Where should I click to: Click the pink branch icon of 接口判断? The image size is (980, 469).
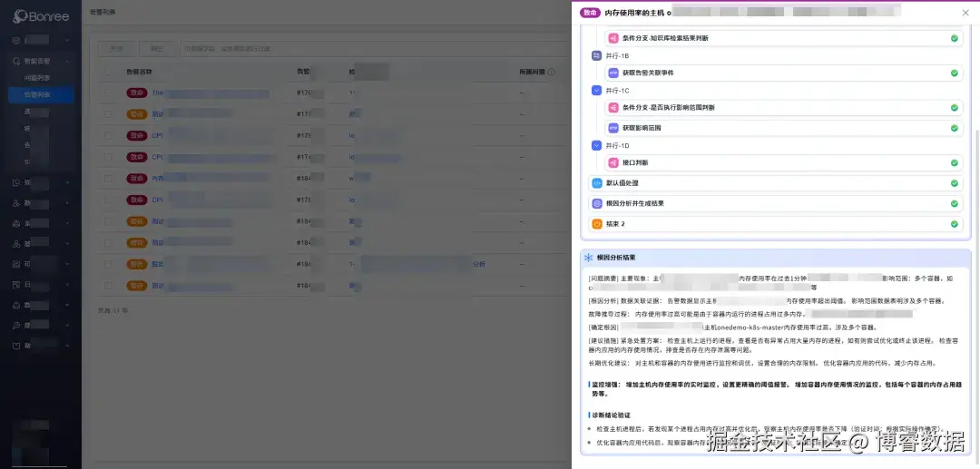click(613, 163)
